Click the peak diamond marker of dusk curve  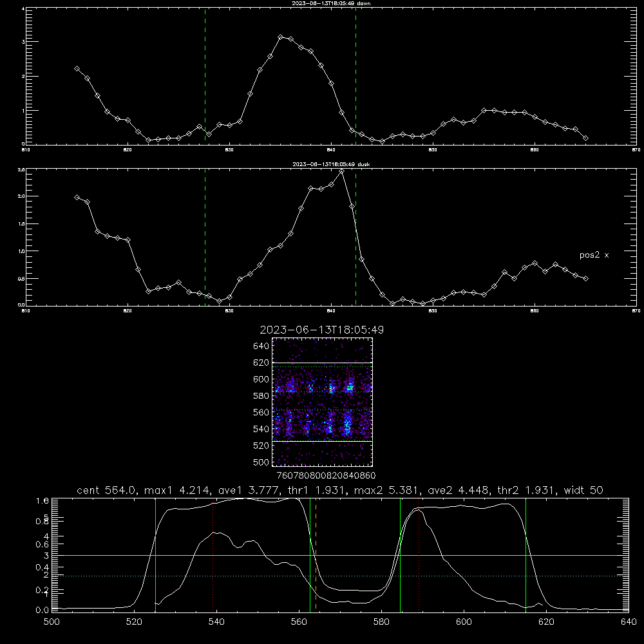coord(341,171)
